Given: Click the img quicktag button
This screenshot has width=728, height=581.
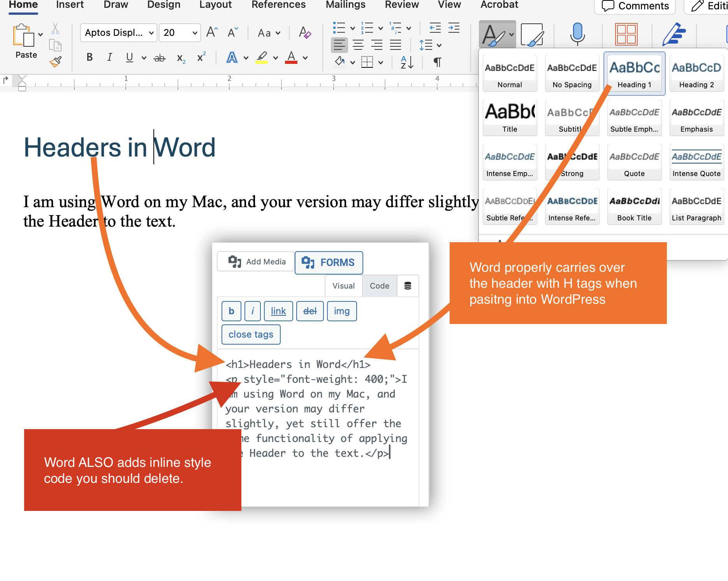Looking at the screenshot, I should (342, 311).
